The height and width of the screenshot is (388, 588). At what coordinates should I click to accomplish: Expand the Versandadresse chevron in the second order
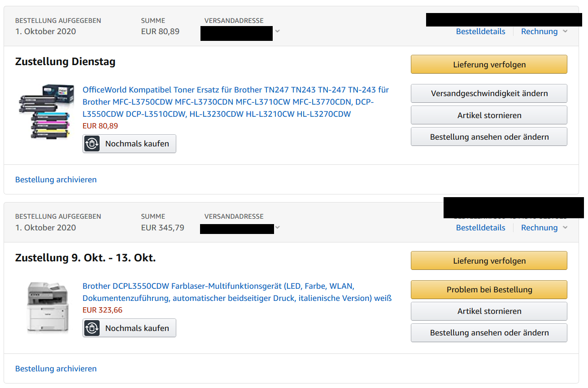point(278,228)
